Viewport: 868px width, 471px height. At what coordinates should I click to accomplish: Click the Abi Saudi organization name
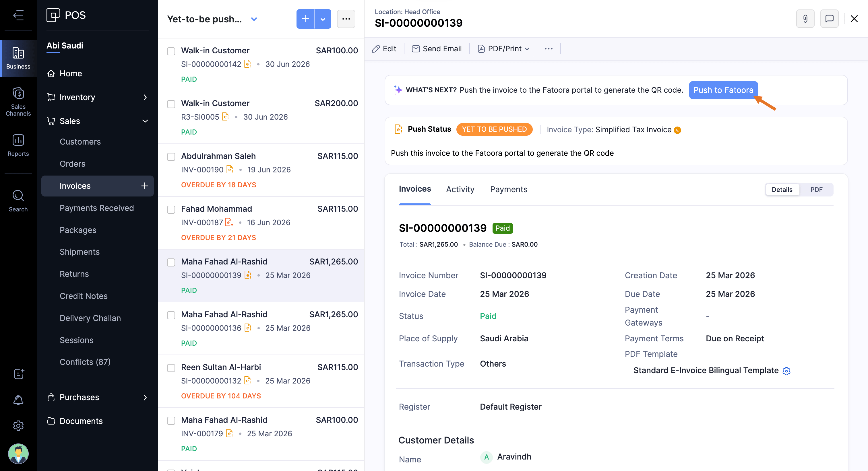click(x=65, y=45)
